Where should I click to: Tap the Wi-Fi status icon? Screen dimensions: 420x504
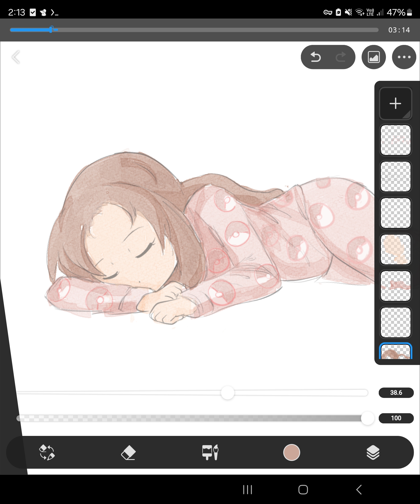tap(360, 12)
